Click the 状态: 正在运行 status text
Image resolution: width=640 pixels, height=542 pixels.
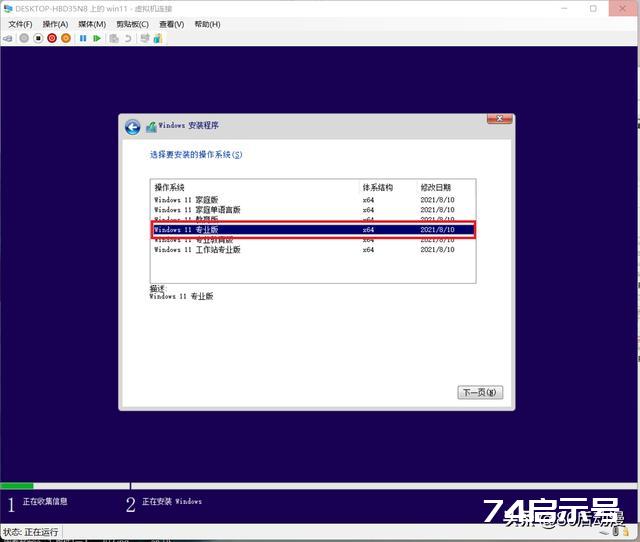pos(31,532)
